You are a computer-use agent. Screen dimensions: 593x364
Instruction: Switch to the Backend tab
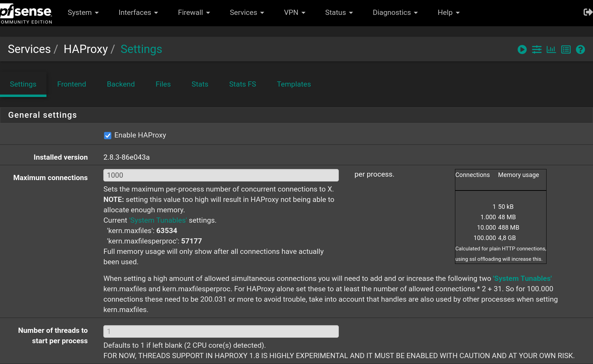[121, 84]
